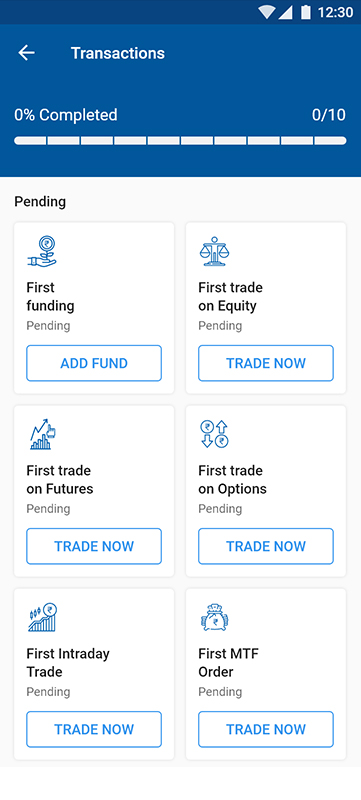Trade now on First trade on Futures
This screenshot has height=800, width=361.
[x=94, y=546]
